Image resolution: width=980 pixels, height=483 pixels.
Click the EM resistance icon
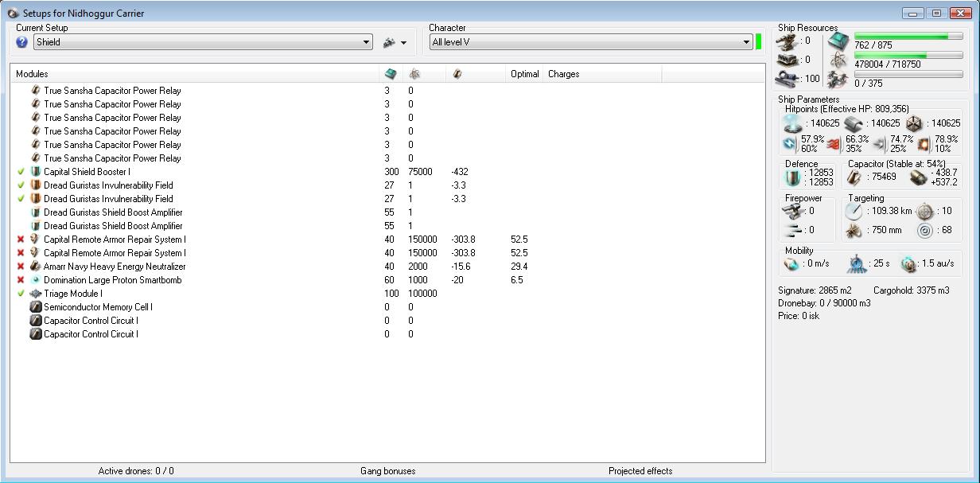pos(791,144)
